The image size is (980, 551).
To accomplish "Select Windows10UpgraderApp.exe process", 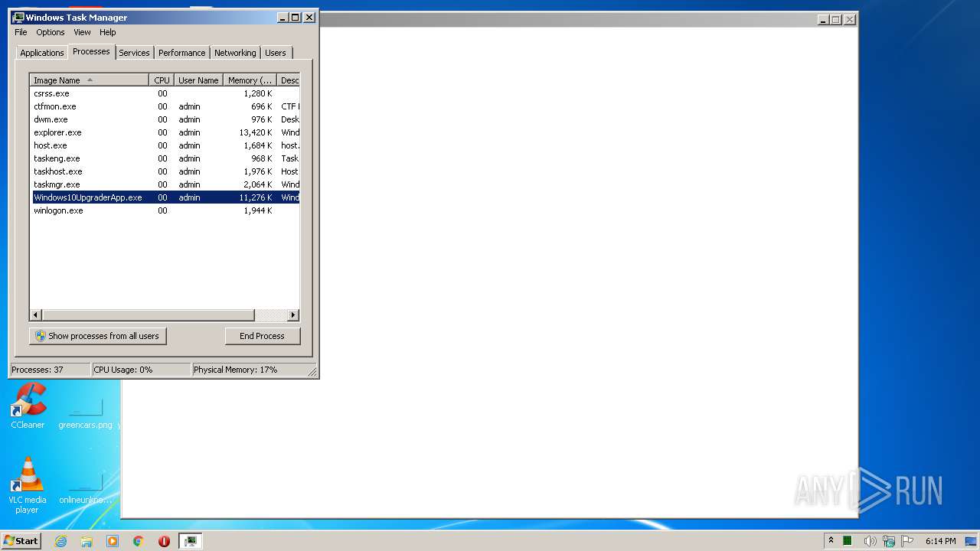I will (x=165, y=197).
